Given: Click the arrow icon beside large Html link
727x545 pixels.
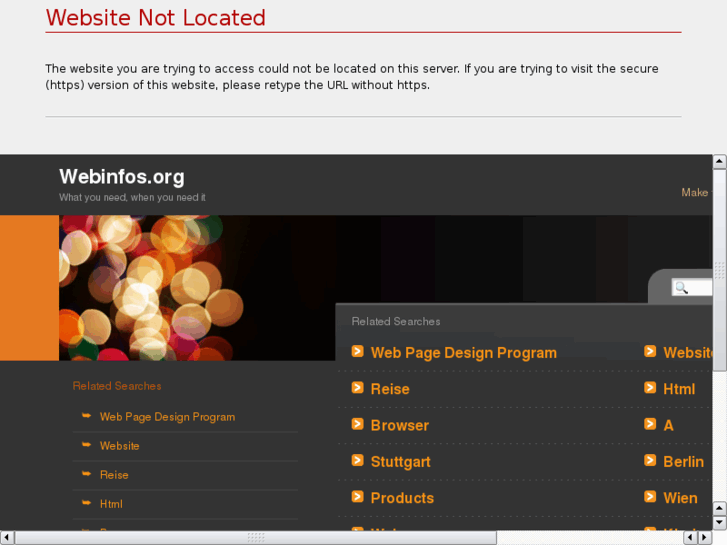Looking at the screenshot, I should (650, 387).
